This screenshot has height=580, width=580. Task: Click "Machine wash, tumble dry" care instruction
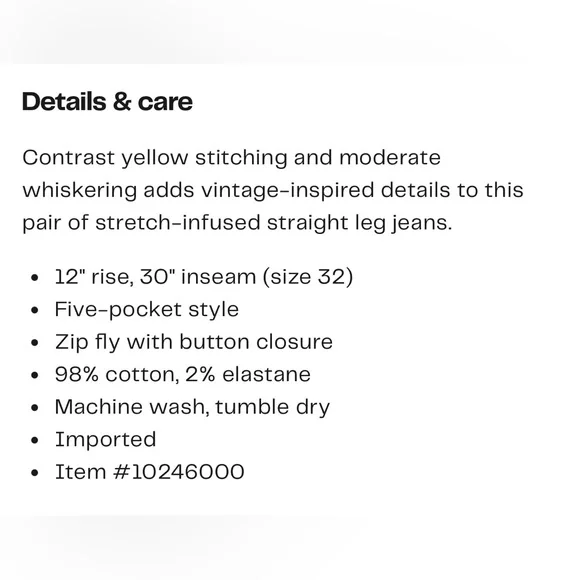(x=192, y=408)
